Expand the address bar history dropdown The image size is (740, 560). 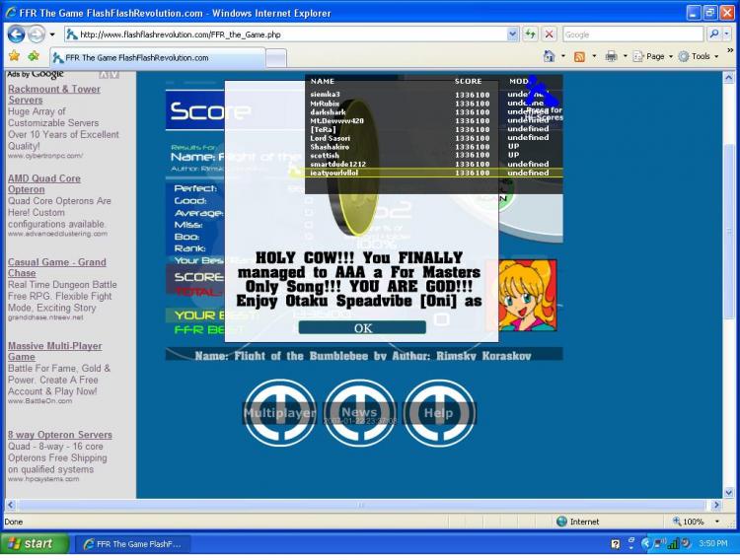click(x=512, y=35)
